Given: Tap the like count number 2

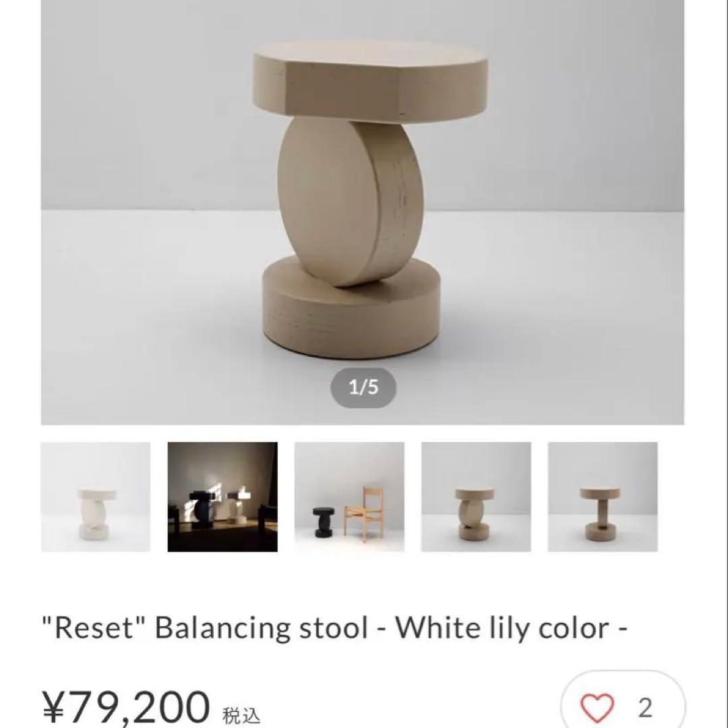Looking at the screenshot, I should click(645, 707).
